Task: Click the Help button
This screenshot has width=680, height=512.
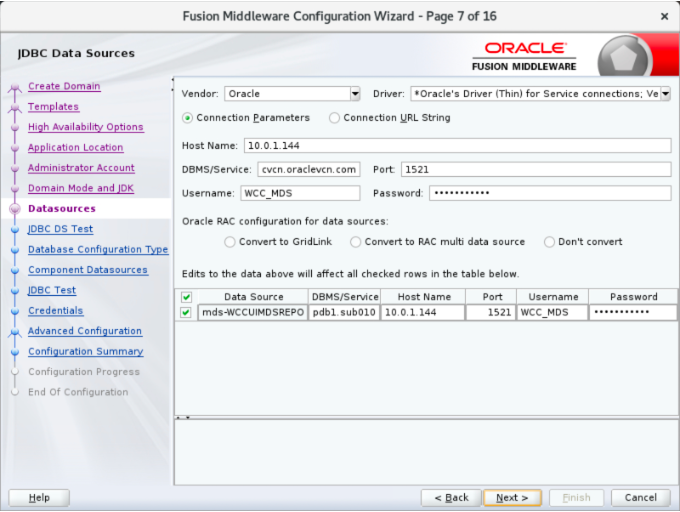Action: pyautogui.click(x=39, y=498)
